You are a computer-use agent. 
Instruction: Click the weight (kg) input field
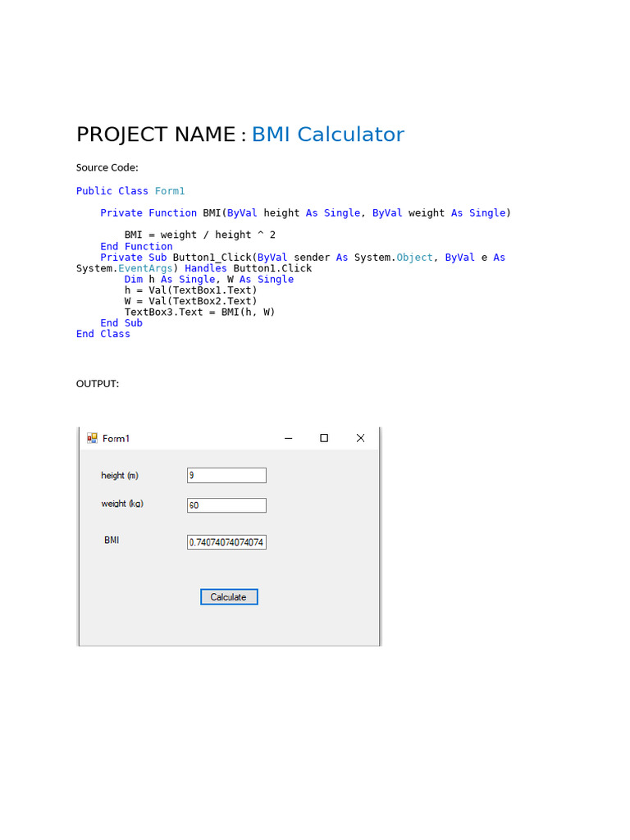coord(226,505)
